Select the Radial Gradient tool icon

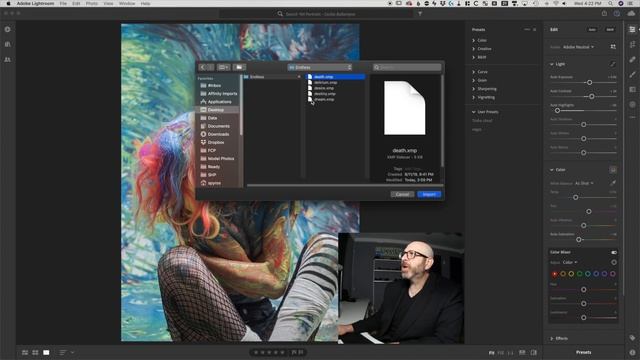tap(632, 104)
